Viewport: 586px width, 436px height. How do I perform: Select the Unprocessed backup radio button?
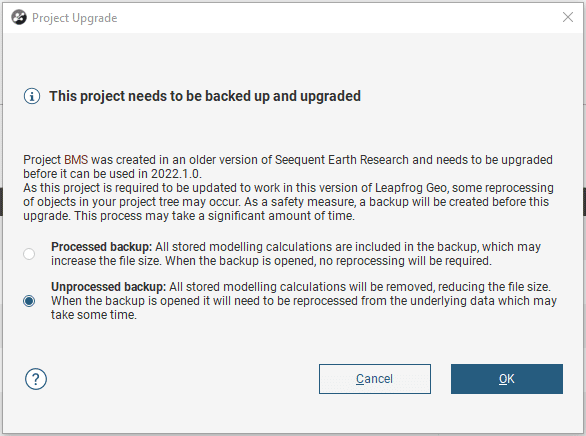coord(29,301)
